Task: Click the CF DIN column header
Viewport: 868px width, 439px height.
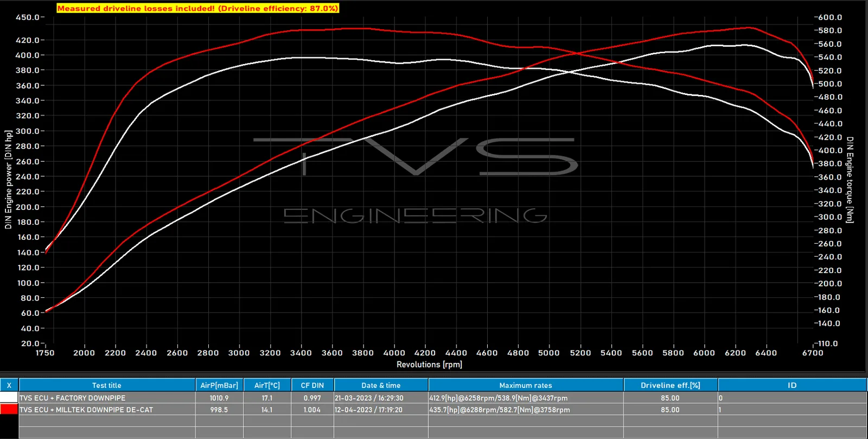Action: coord(312,385)
